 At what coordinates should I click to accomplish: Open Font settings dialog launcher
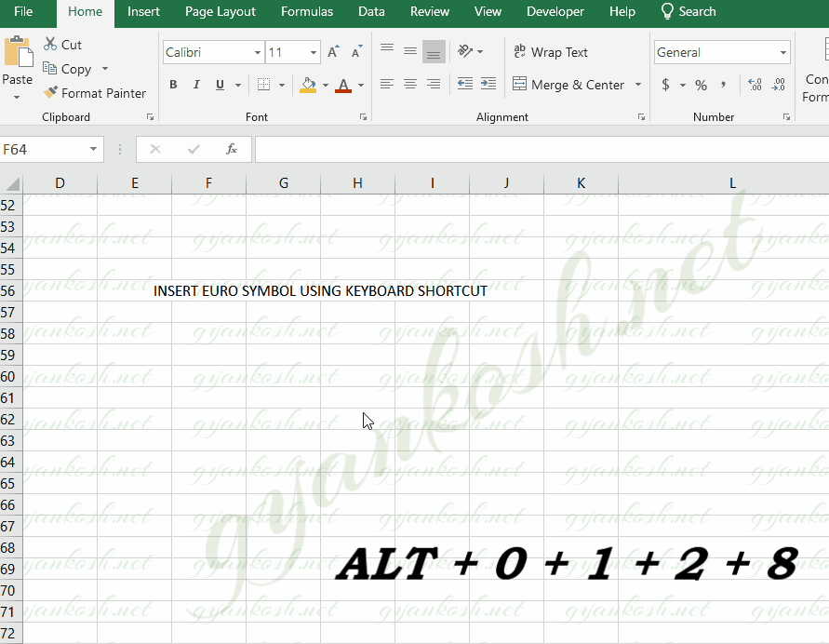tap(363, 117)
